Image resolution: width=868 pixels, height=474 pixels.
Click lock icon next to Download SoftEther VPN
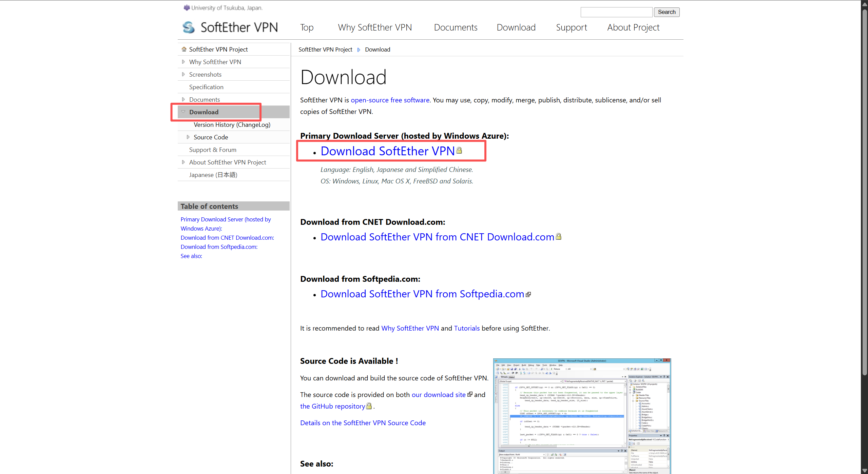pos(459,150)
